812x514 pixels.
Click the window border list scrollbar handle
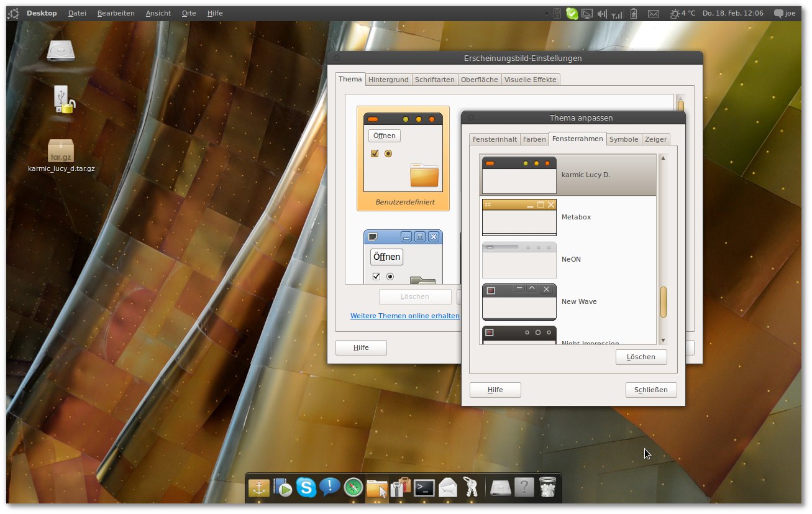(663, 302)
